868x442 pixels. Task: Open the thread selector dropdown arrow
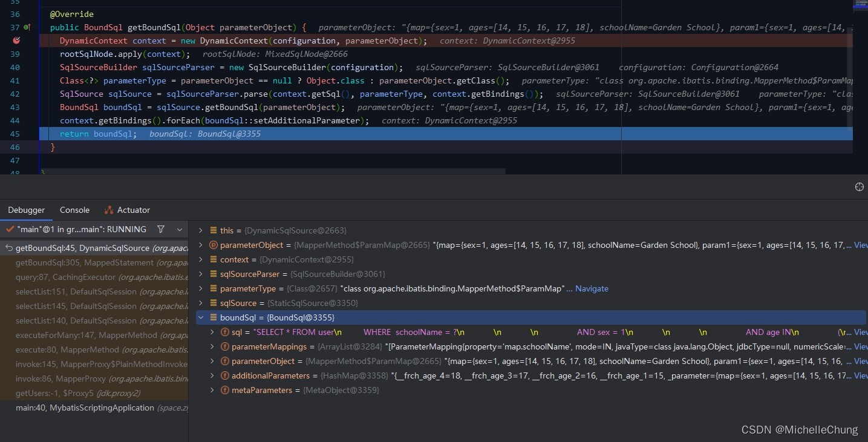point(180,230)
